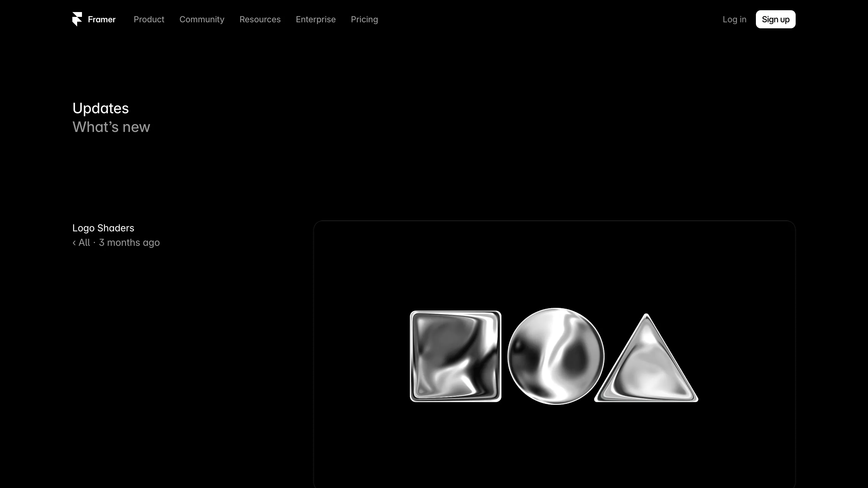
Task: Open the Logo Shaders update title
Action: [103, 228]
